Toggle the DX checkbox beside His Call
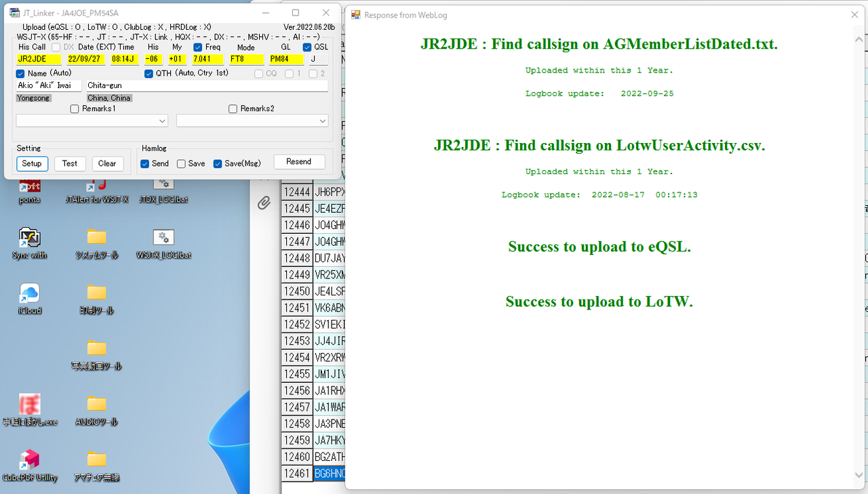 [56, 47]
